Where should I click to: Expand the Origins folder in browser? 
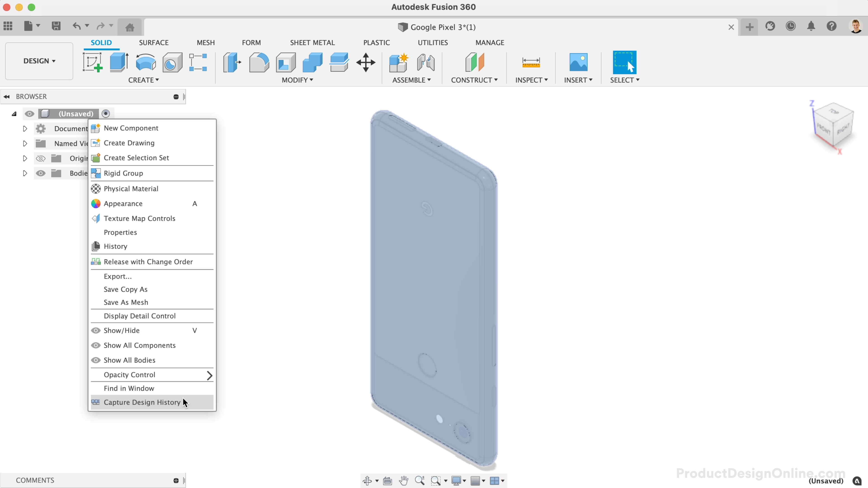coord(24,158)
